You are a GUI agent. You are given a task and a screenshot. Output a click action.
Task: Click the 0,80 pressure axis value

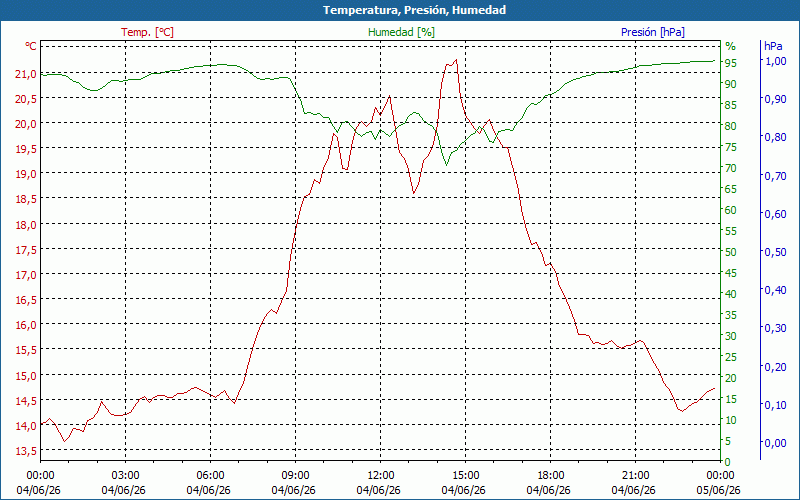pos(776,137)
